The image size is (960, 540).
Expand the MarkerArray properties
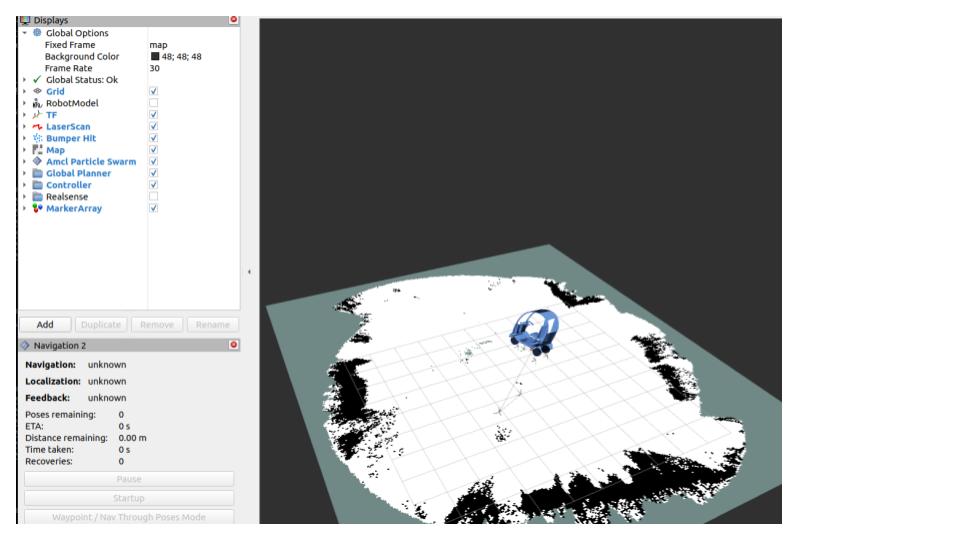(24, 208)
